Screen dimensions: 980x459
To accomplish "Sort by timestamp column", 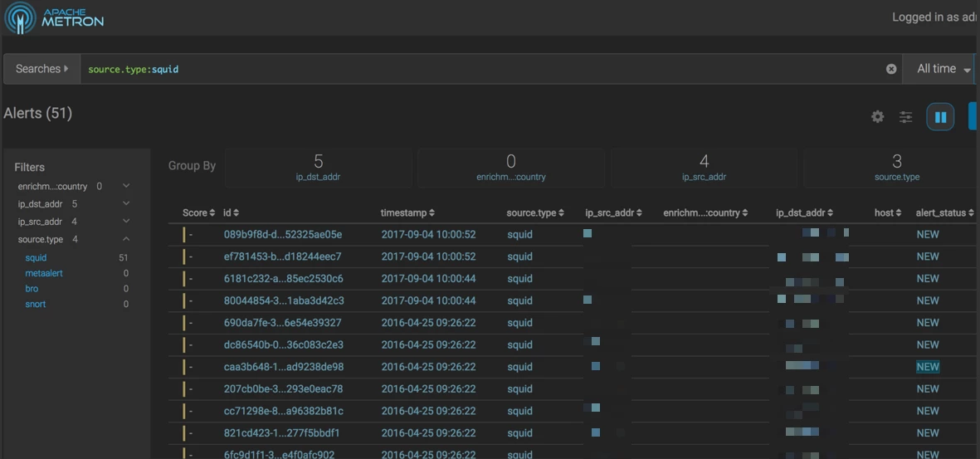I will coord(408,213).
